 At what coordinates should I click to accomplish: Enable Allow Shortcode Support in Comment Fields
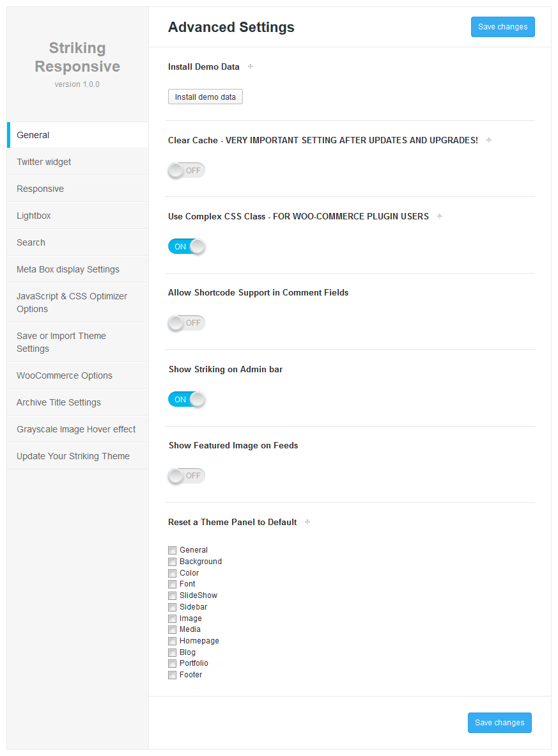(187, 322)
